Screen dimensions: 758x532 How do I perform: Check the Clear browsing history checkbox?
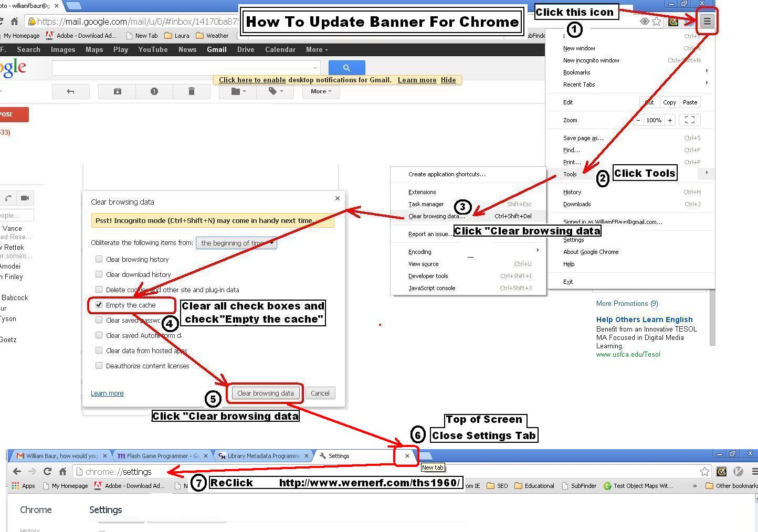coord(99,259)
